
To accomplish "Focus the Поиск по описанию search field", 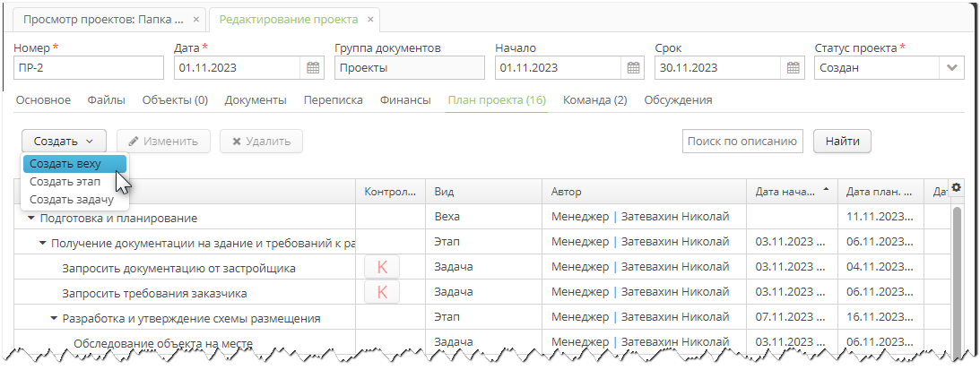I will 742,141.
